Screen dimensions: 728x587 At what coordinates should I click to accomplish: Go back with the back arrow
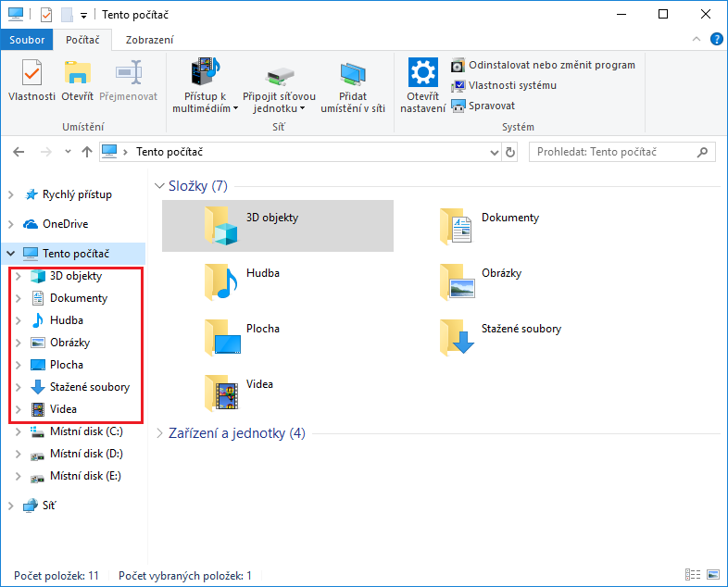pyautogui.click(x=19, y=152)
